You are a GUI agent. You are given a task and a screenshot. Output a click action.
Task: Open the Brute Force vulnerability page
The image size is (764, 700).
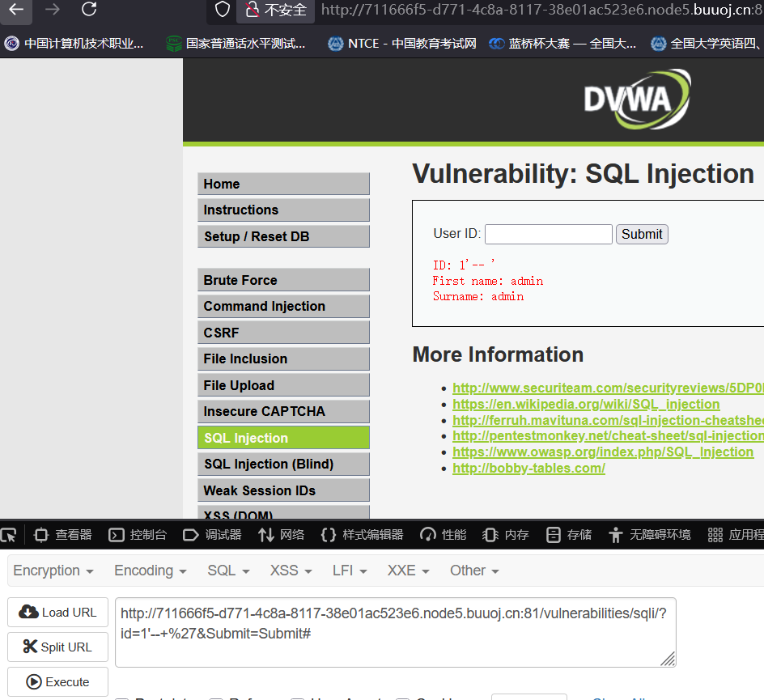click(x=283, y=280)
